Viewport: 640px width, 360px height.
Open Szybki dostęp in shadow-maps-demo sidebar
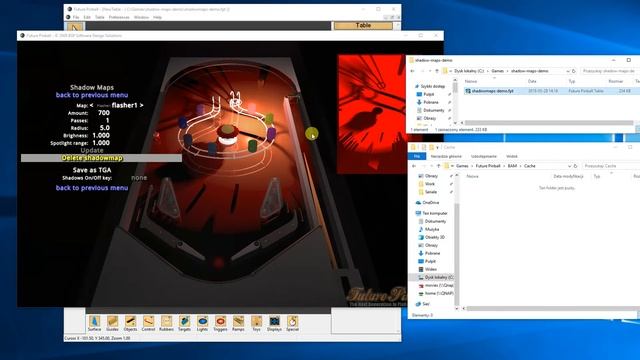coord(433,87)
